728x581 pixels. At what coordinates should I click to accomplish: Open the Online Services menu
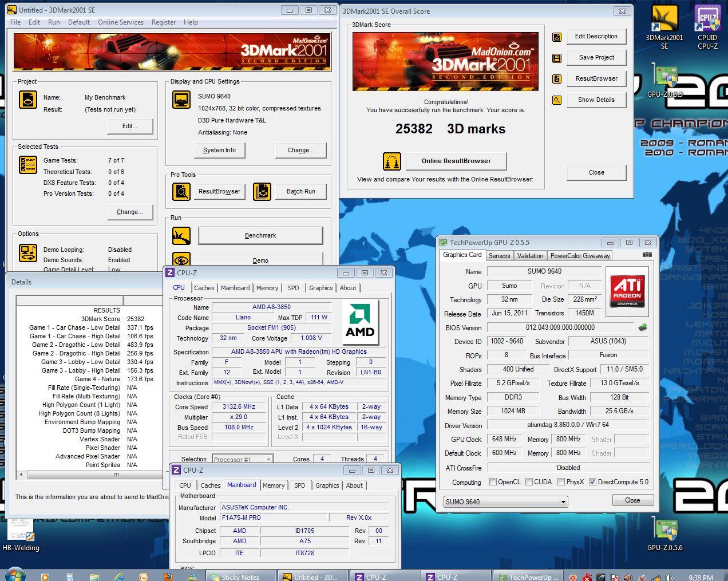click(121, 22)
